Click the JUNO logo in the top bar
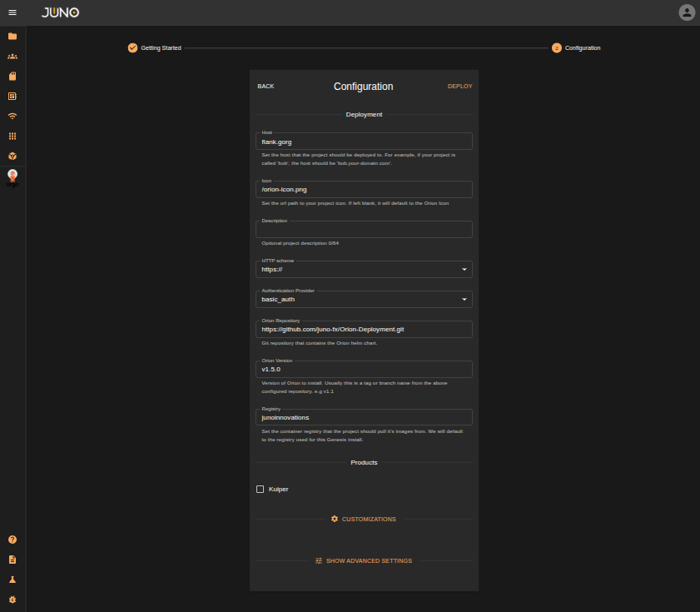700x612 pixels. [60, 12]
